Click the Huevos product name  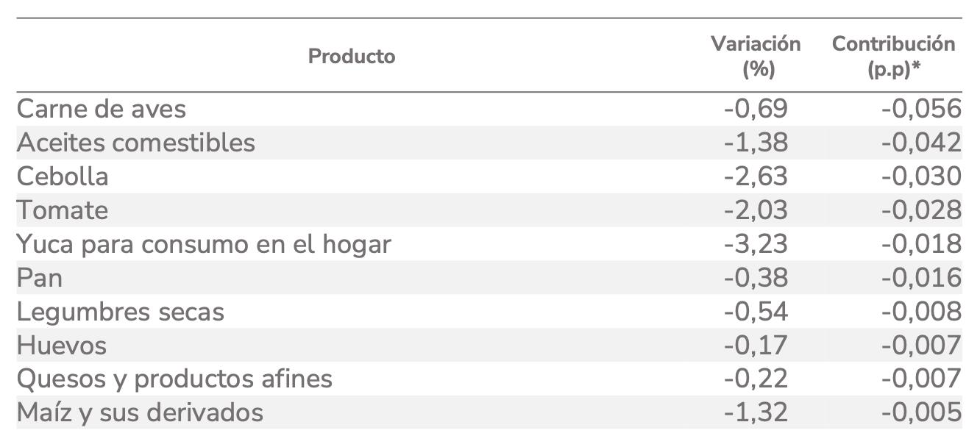pos(62,346)
